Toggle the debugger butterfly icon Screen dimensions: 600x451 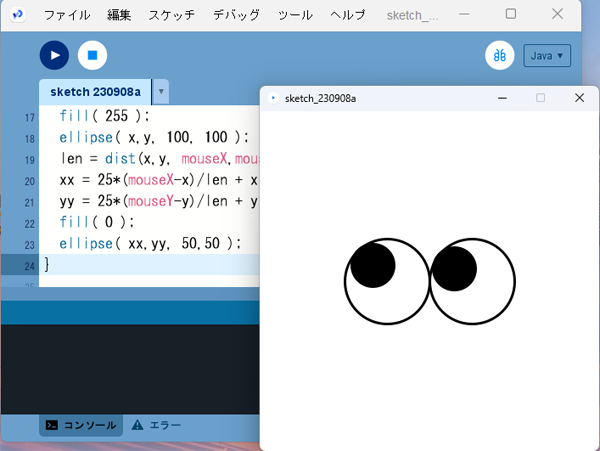[499, 55]
